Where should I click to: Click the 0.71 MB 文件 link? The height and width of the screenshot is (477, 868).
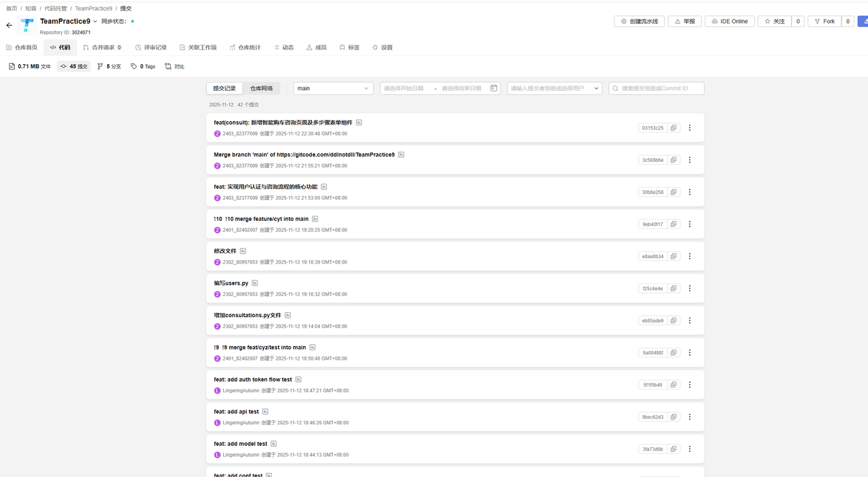pyautogui.click(x=30, y=66)
